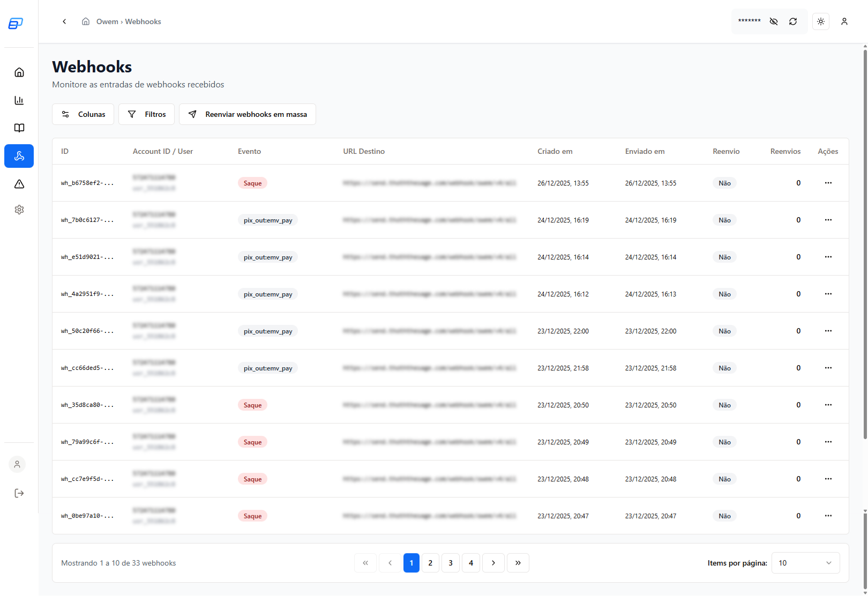Reveal the hidden API key with the eye icon

[773, 21]
